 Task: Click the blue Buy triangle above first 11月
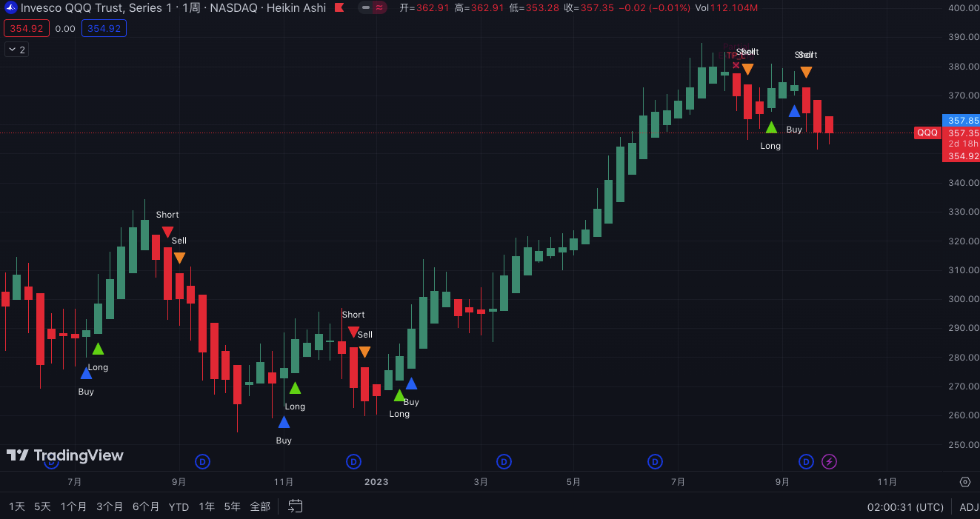(284, 422)
